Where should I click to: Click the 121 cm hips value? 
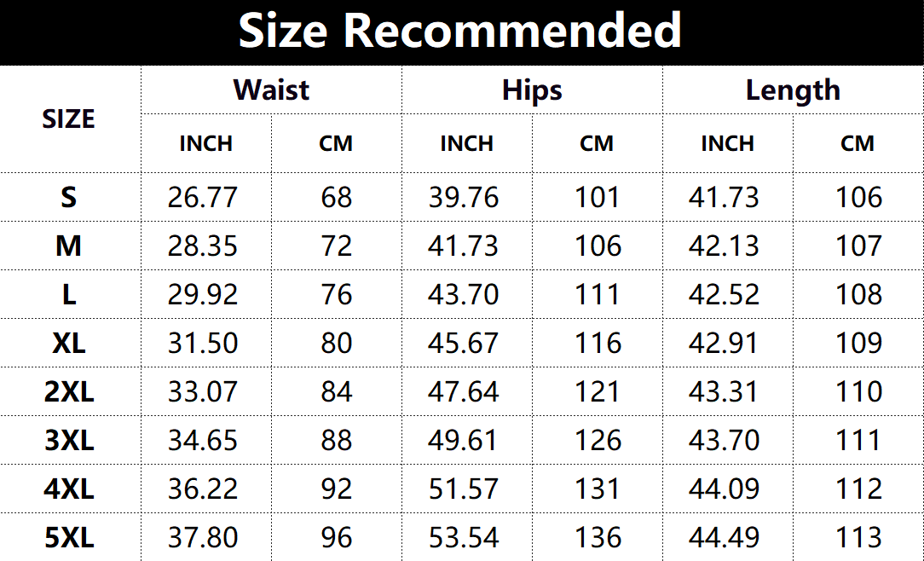(597, 392)
